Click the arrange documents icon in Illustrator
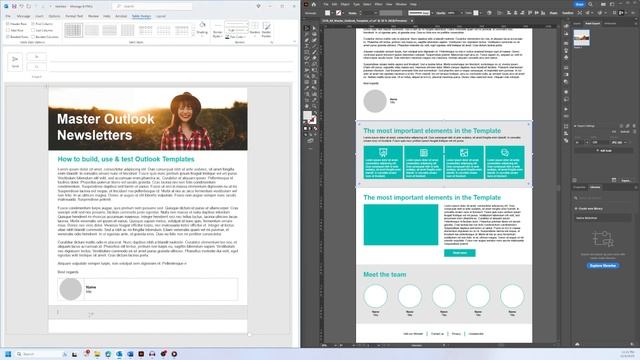This screenshot has width=640, height=360. tap(603, 4)
